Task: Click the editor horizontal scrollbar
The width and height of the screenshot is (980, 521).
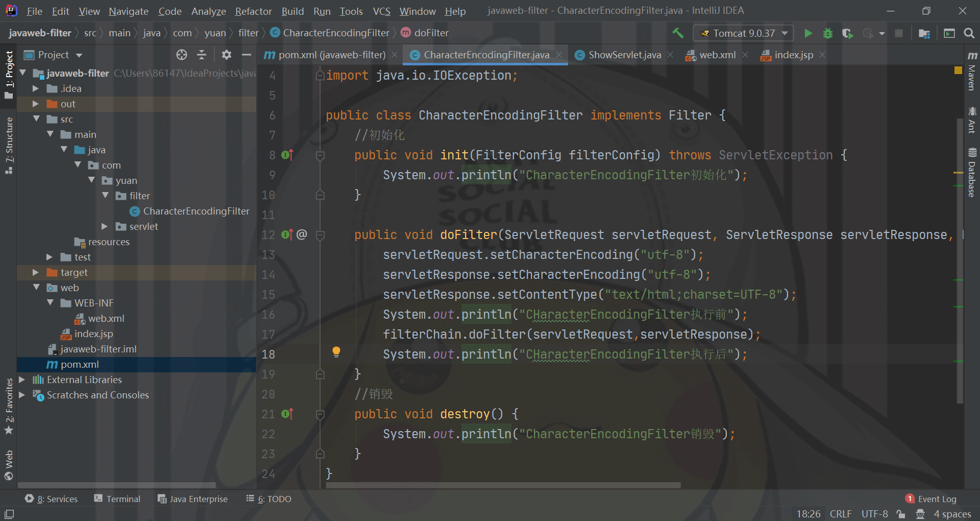Action: coord(503,485)
